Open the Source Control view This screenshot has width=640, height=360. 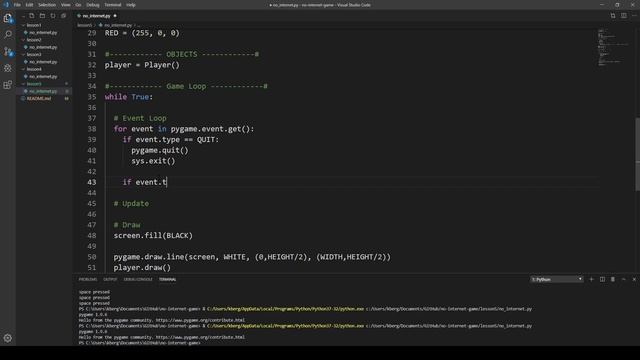(8, 51)
